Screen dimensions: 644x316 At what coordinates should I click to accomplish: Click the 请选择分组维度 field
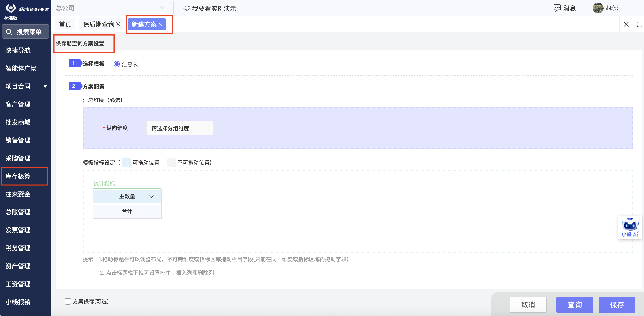[x=180, y=128]
